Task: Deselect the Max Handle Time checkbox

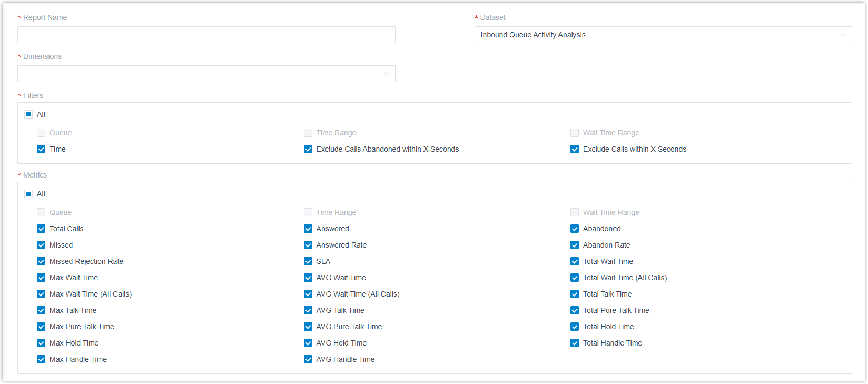Action: pos(41,359)
